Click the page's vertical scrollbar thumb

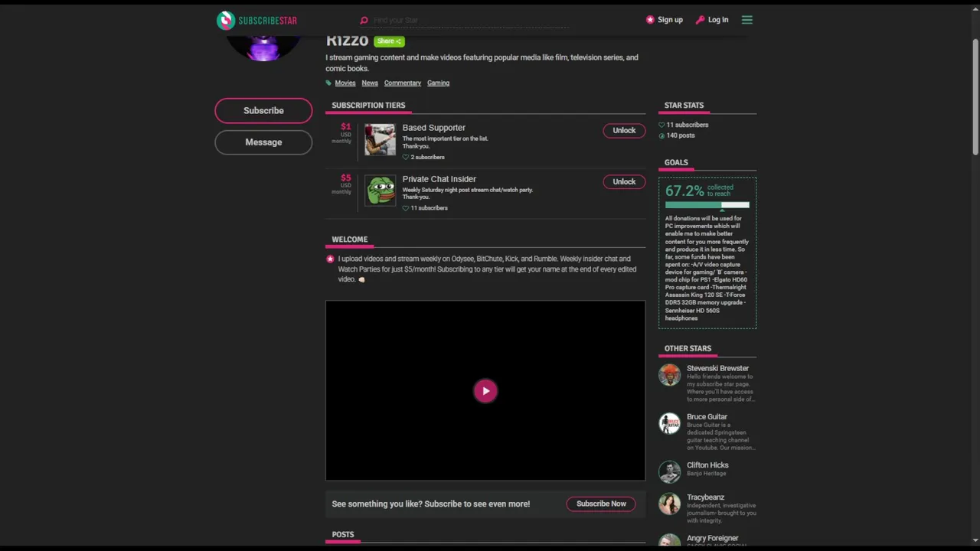[975, 97]
